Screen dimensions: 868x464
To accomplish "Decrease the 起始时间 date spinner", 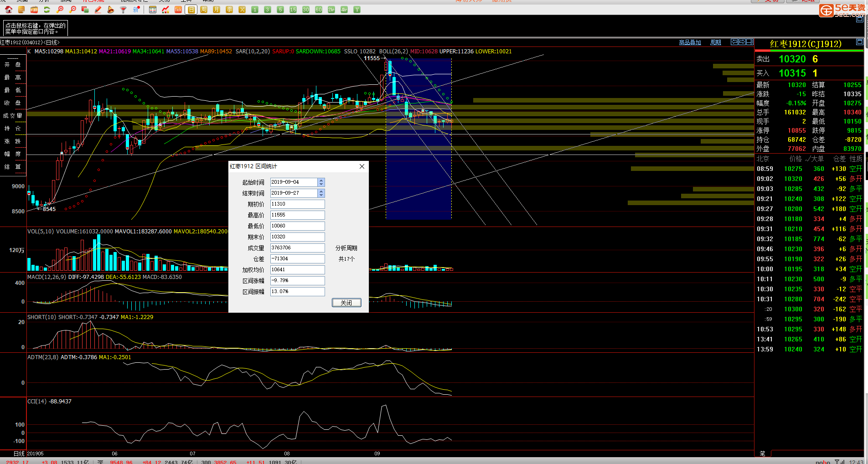I will [x=321, y=184].
